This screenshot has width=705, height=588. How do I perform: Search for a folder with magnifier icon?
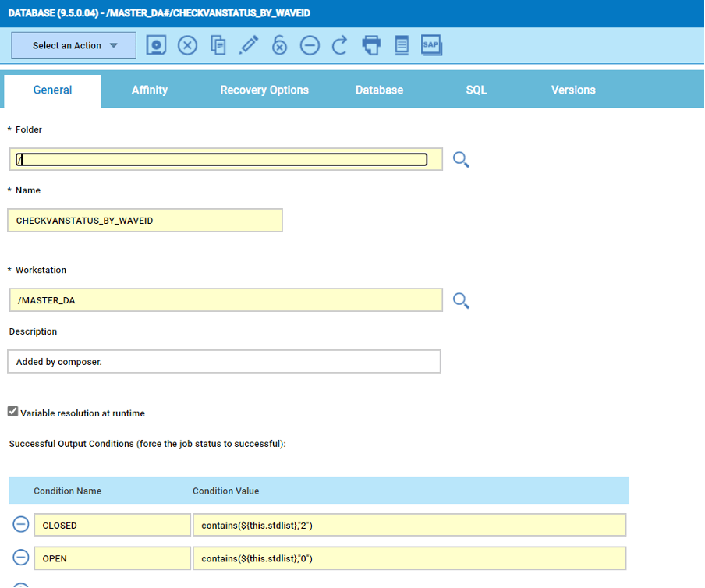pyautogui.click(x=461, y=160)
